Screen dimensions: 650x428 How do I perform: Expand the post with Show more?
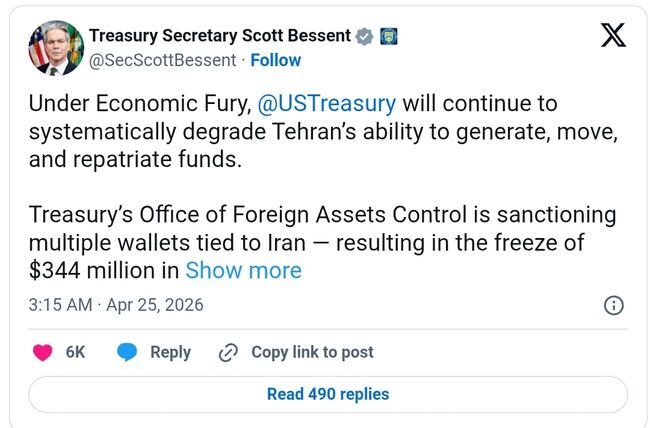(243, 270)
